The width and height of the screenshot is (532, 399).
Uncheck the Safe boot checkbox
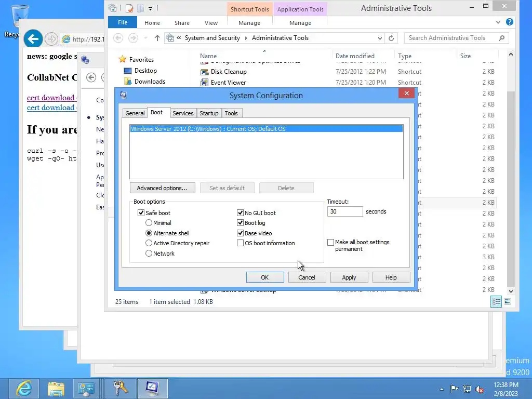coord(141,212)
